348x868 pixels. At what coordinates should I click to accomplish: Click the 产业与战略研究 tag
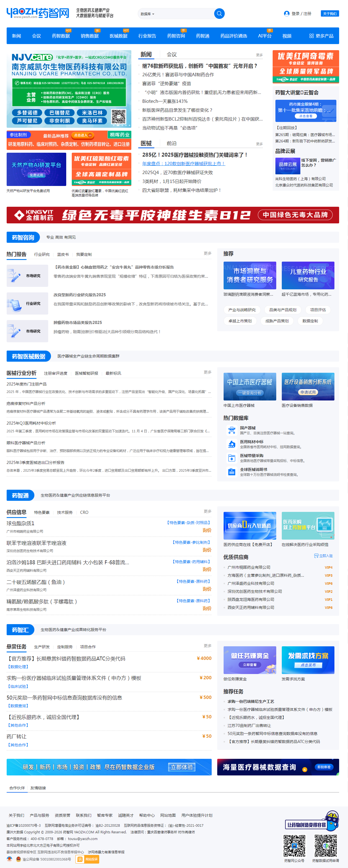click(242, 310)
